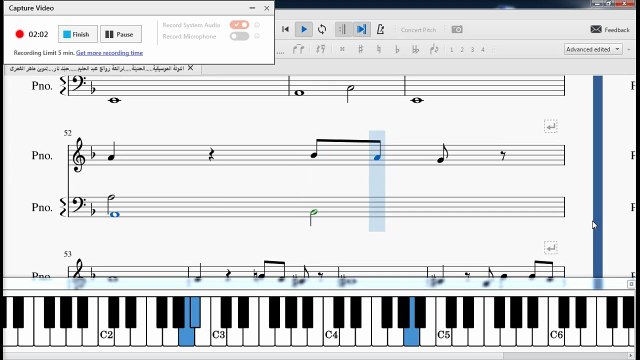
Task: Click highlighted blue white key below C3
Action: pos(187,337)
